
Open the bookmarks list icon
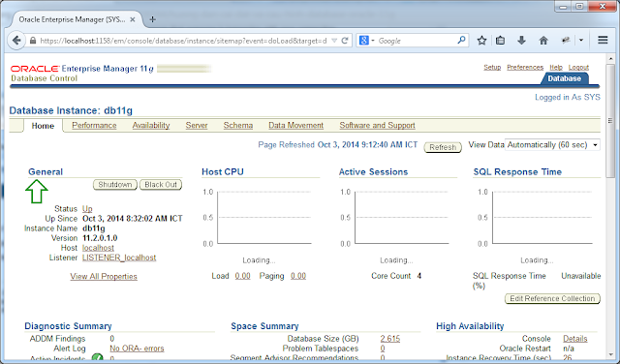click(x=500, y=41)
